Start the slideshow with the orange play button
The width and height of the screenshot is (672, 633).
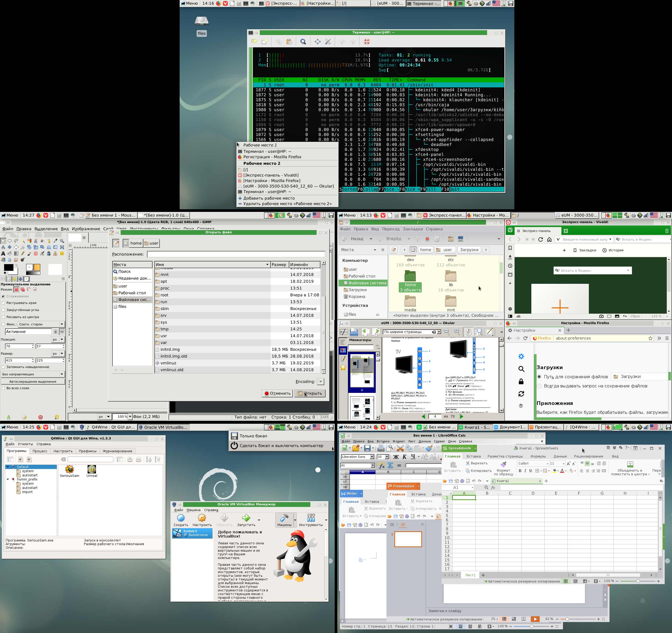coord(535,619)
